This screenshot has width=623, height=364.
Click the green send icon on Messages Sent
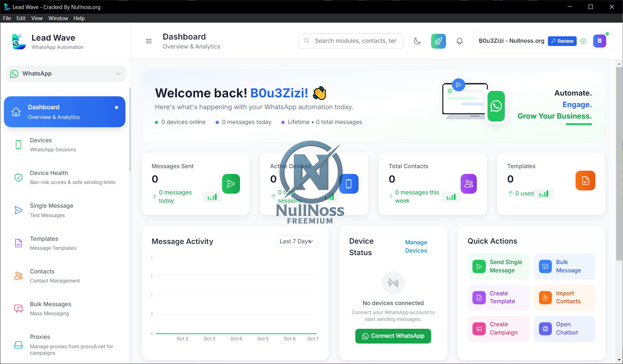[x=231, y=184]
